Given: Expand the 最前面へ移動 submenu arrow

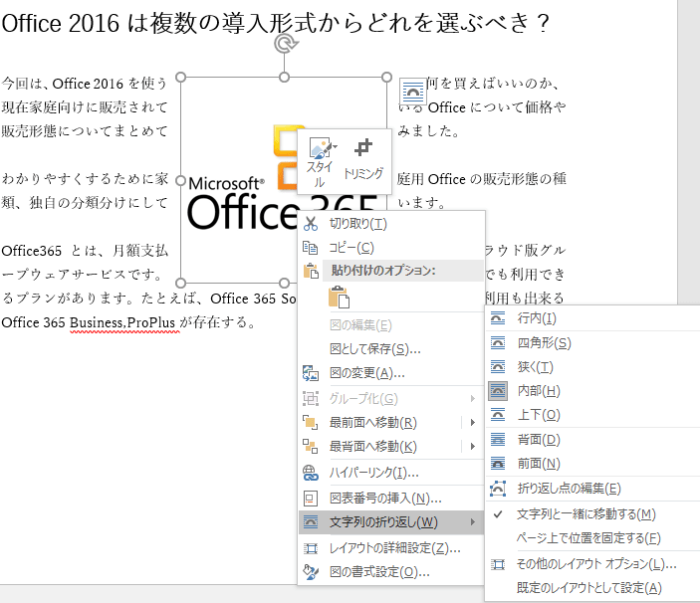Looking at the screenshot, I should [x=472, y=422].
